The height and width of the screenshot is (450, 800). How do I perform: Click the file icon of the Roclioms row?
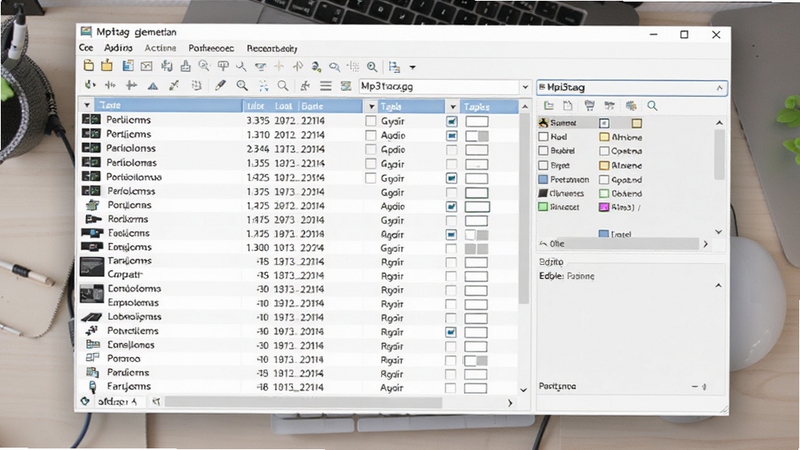tap(93, 219)
